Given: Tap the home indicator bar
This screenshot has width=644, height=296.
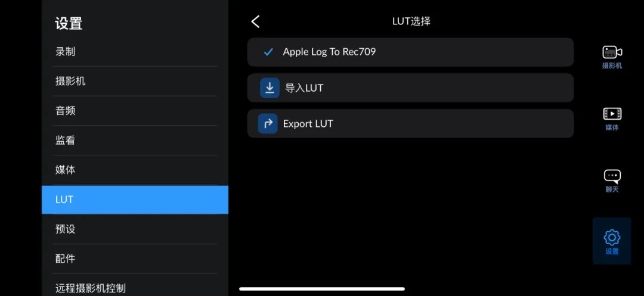Looking at the screenshot, I should (322, 289).
